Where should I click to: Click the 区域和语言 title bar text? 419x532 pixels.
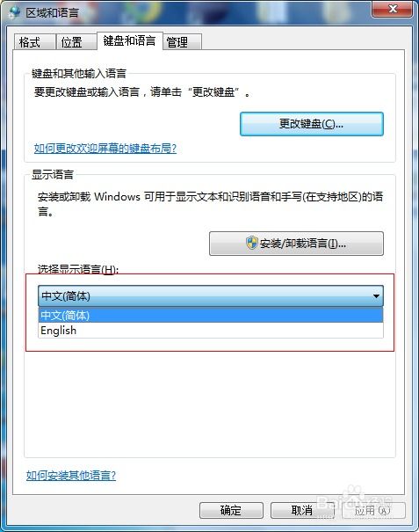point(52,13)
